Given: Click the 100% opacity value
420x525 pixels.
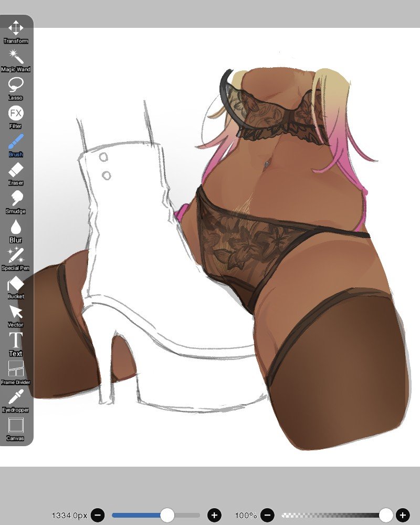Looking at the screenshot, I should (x=246, y=515).
